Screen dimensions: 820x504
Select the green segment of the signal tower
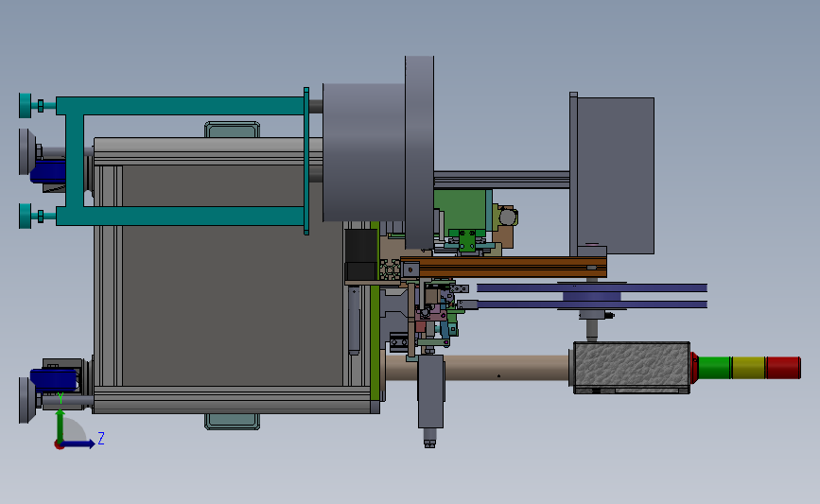[x=714, y=368]
